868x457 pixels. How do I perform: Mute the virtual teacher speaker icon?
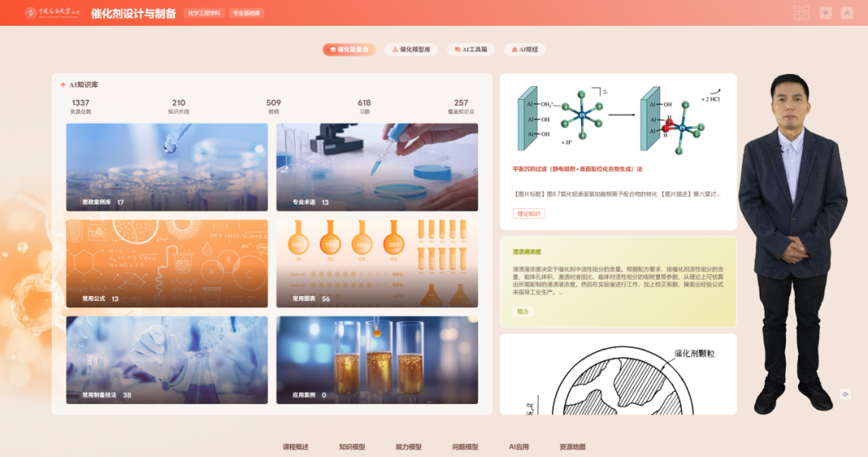pyautogui.click(x=845, y=394)
